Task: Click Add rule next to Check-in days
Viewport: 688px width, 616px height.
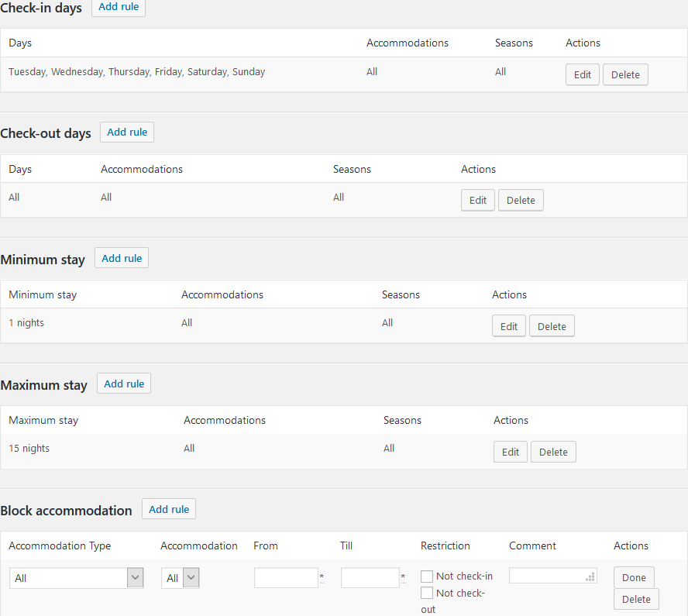Action: tap(119, 7)
